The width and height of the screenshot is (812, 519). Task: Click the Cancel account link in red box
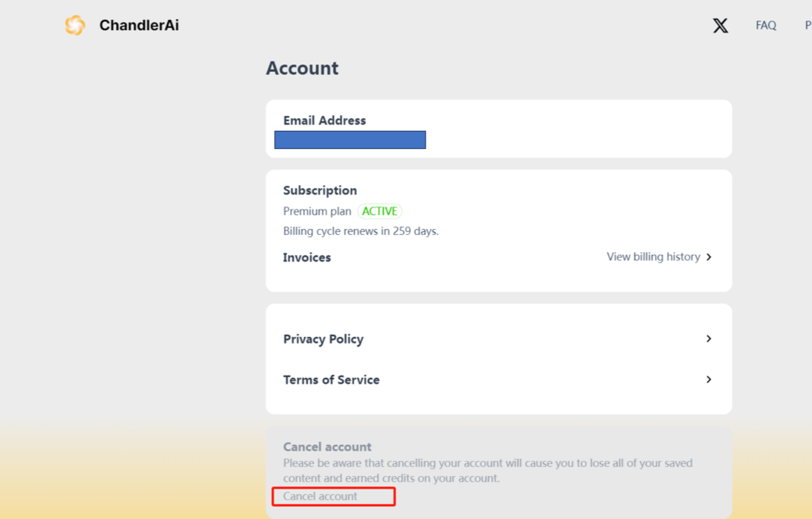pos(321,496)
